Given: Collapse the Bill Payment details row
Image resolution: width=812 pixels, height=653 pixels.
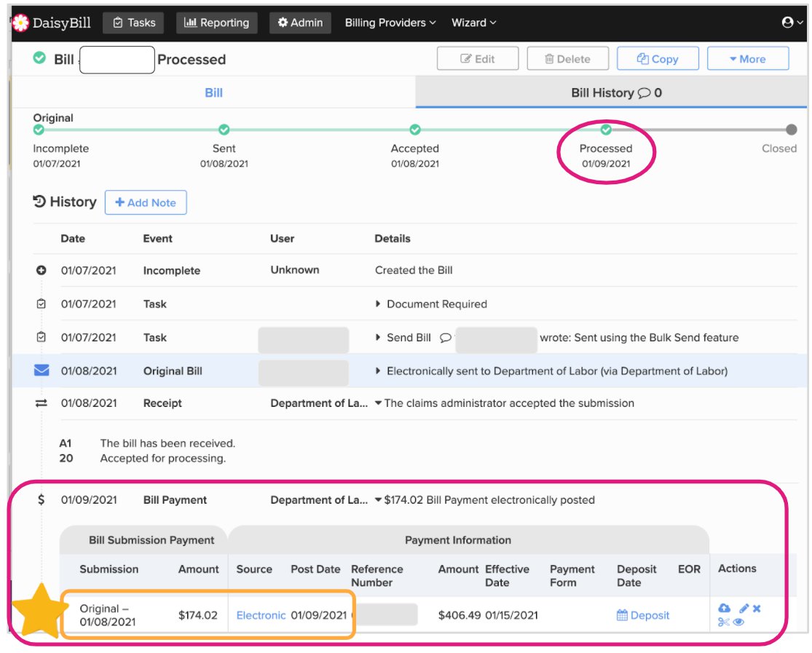Looking at the screenshot, I should (x=379, y=500).
